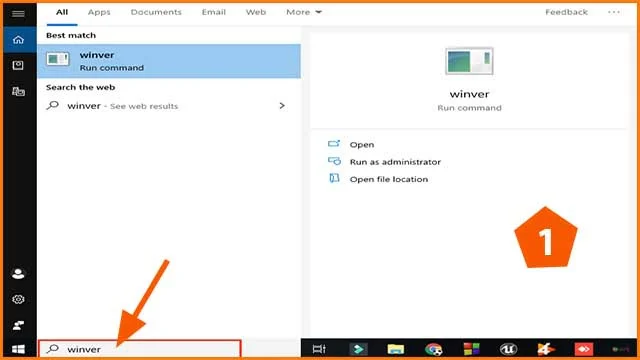Image resolution: width=640 pixels, height=360 pixels.
Task: Open the hamburger menu icon
Action: click(18, 14)
